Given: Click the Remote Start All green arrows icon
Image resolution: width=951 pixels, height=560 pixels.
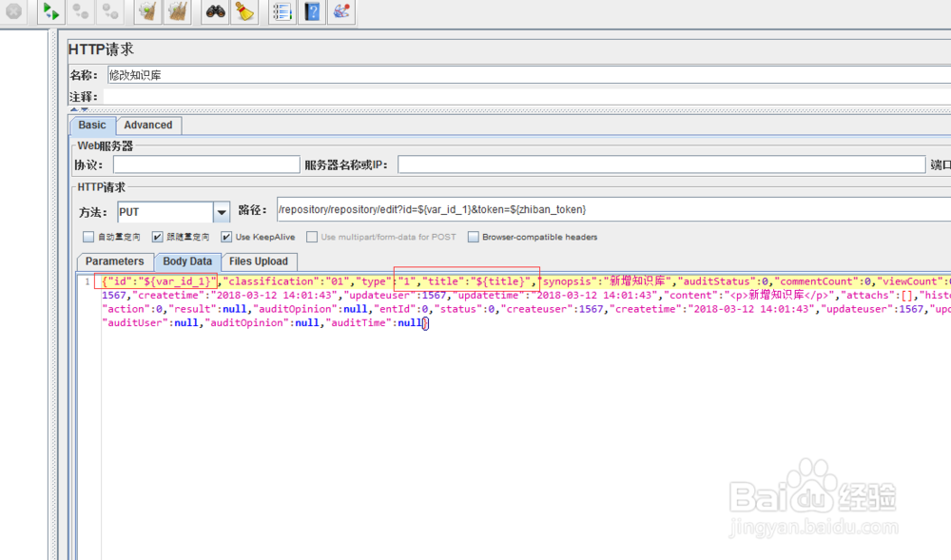Looking at the screenshot, I should point(51,11).
